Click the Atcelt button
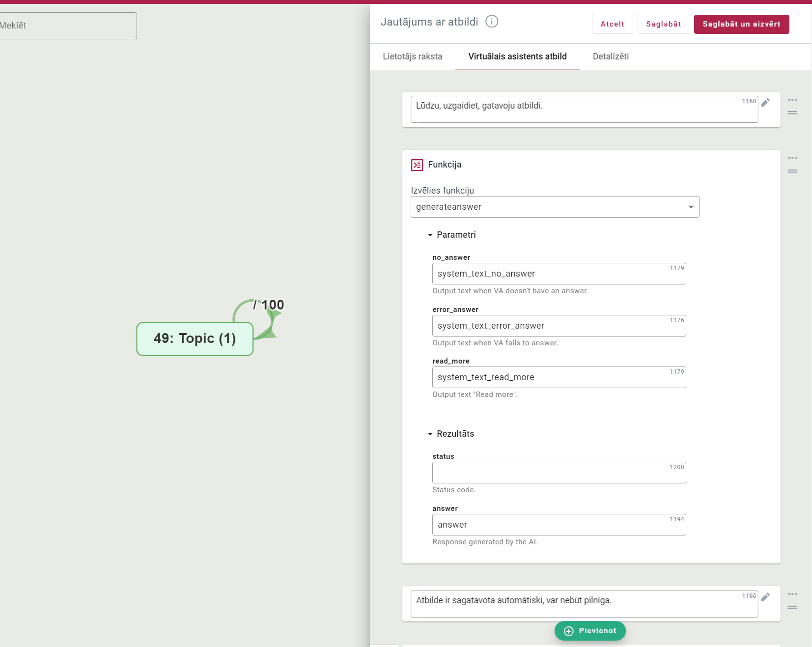This screenshot has width=812, height=647. 612,24
